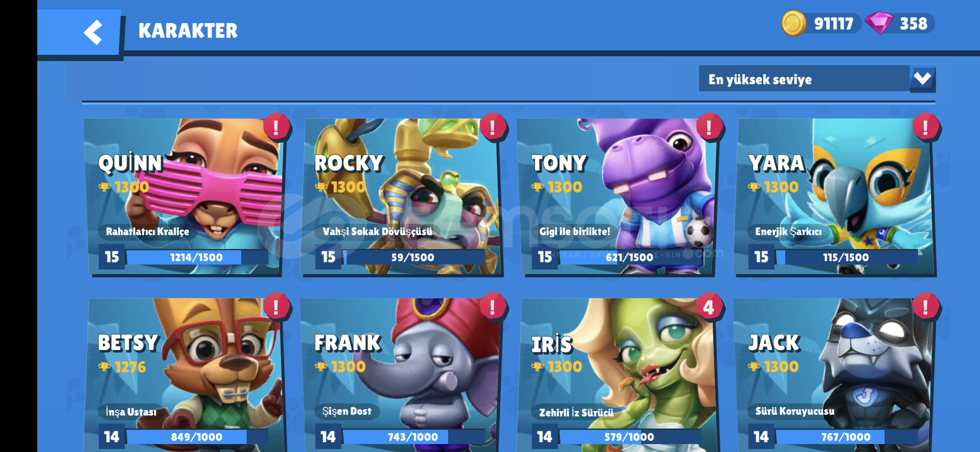The image size is (980, 452).
Task: Tap the number 4 badge on Iris
Action: [x=709, y=307]
